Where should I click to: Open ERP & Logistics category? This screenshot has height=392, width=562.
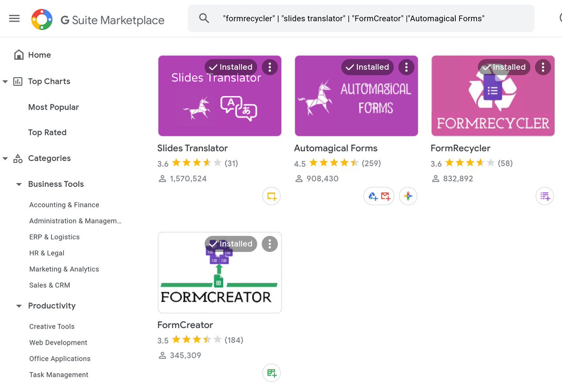[x=54, y=237]
